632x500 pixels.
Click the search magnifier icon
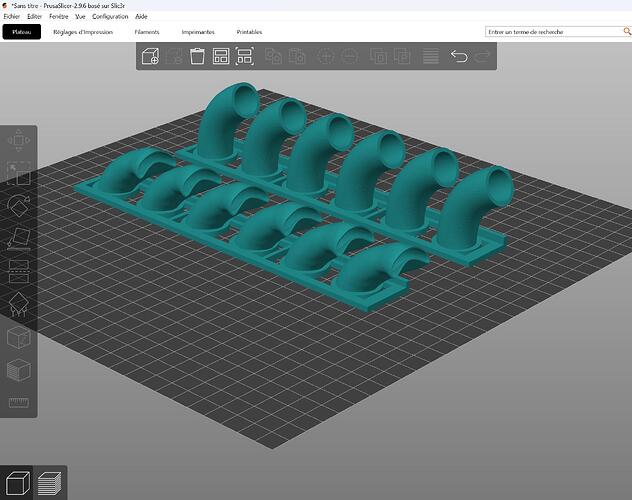(x=627, y=31)
